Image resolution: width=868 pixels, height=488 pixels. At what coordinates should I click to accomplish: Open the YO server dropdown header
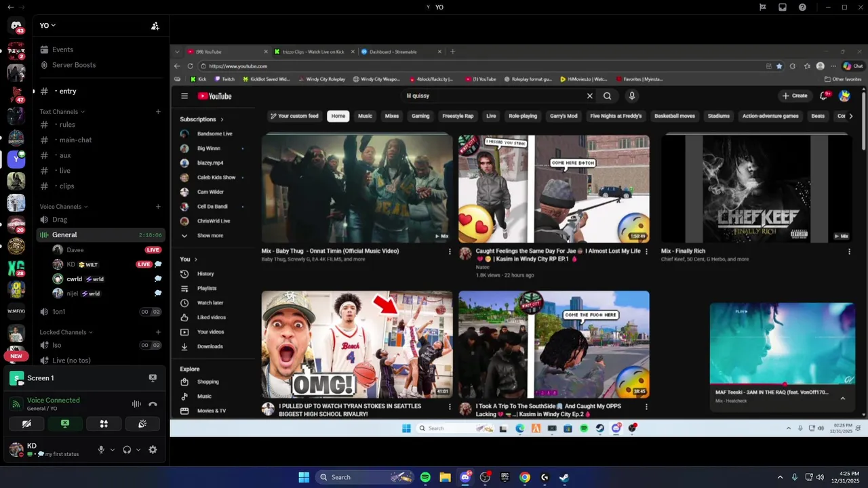pos(47,26)
